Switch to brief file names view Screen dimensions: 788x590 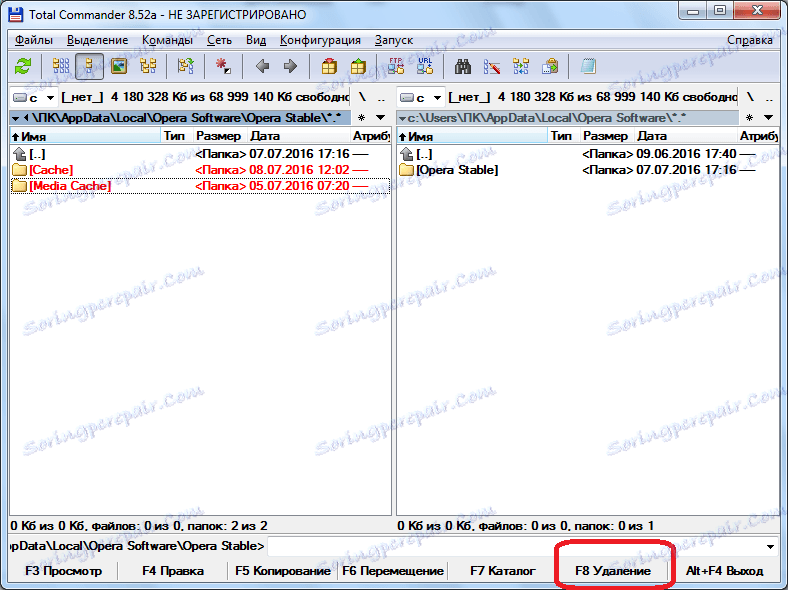coord(61,66)
